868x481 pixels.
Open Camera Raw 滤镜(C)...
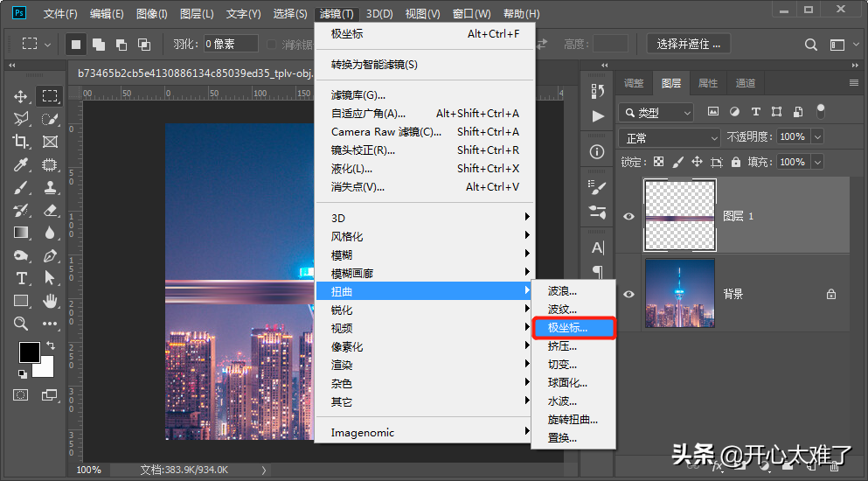click(425, 132)
